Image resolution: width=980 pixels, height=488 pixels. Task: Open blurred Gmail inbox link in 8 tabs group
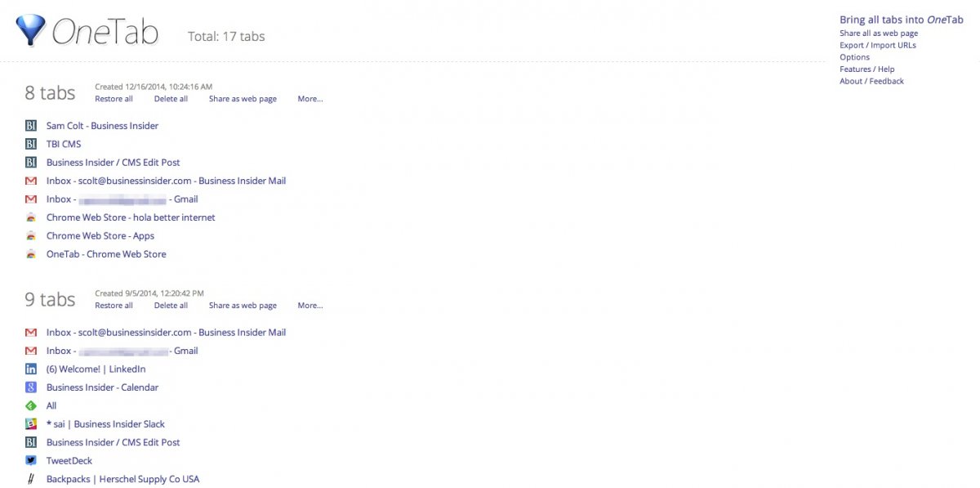[x=122, y=199]
